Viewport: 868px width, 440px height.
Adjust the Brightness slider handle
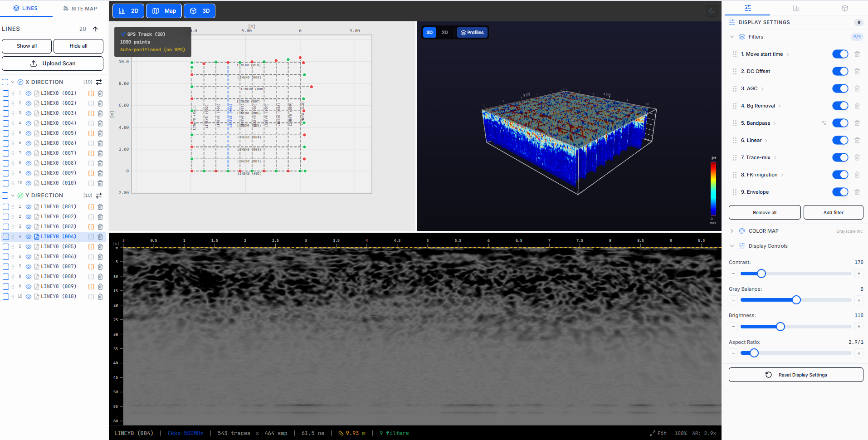click(780, 327)
